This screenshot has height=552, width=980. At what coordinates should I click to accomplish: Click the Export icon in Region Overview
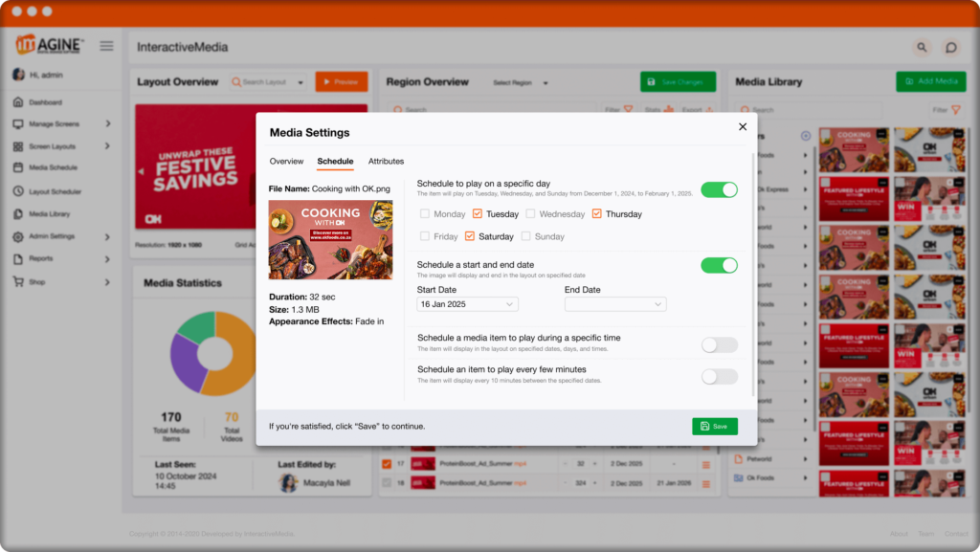click(x=709, y=109)
